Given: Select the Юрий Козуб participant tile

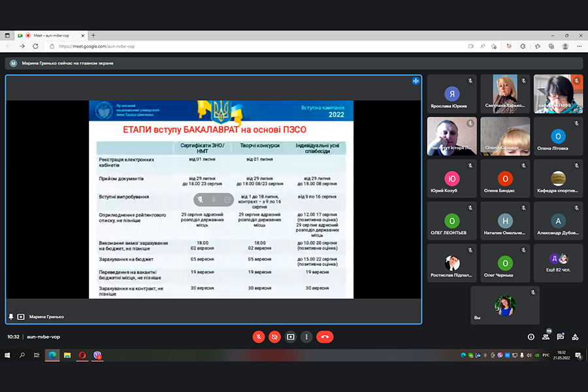Looking at the screenshot, I should (x=452, y=178).
